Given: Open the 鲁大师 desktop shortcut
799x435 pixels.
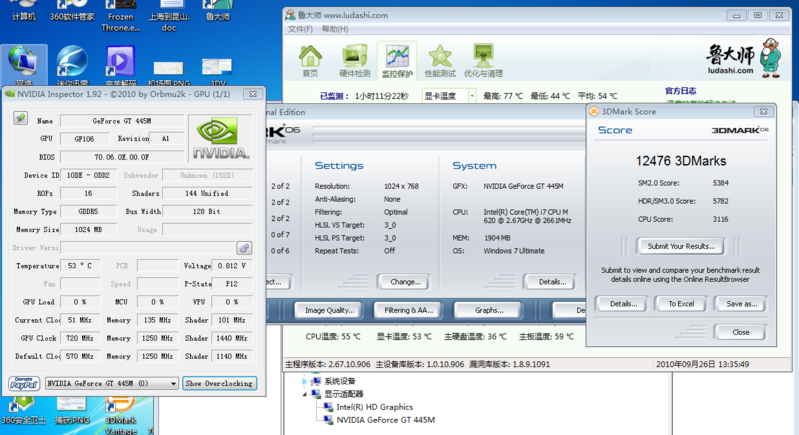Looking at the screenshot, I should (218, 11).
